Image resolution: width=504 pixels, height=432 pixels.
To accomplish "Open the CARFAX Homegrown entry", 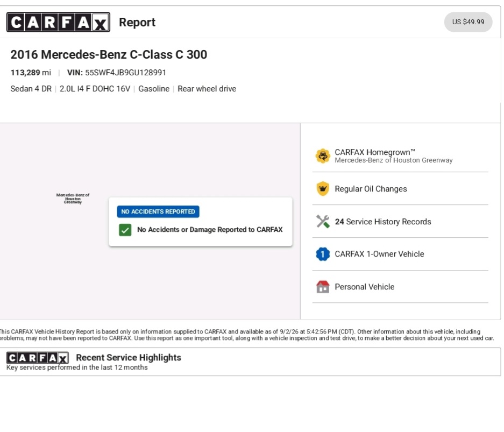I will pyautogui.click(x=400, y=156).
